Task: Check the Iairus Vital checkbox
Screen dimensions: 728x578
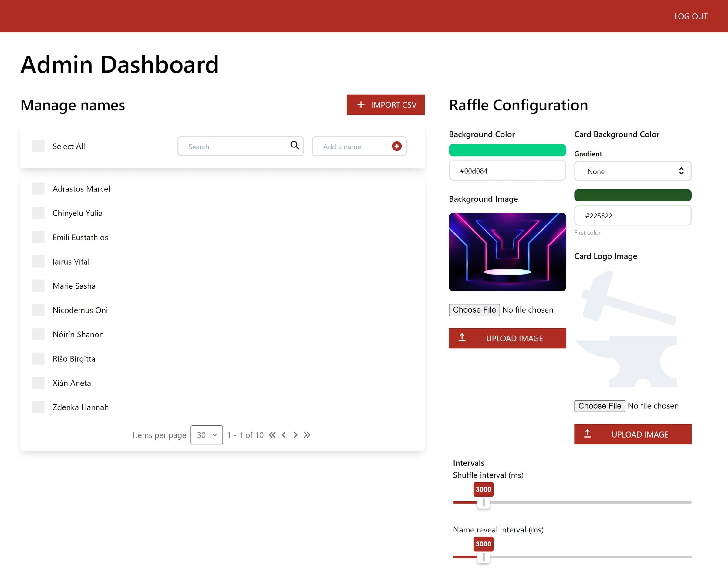Action: point(38,262)
